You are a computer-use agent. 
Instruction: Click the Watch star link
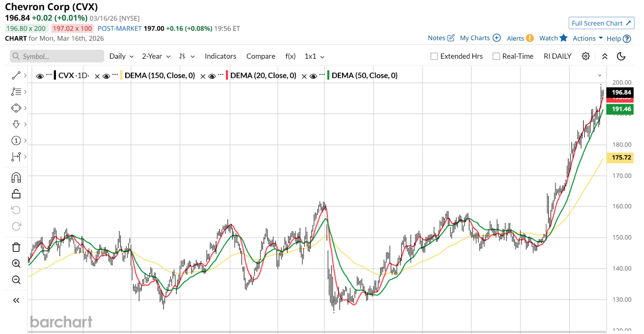[553, 38]
